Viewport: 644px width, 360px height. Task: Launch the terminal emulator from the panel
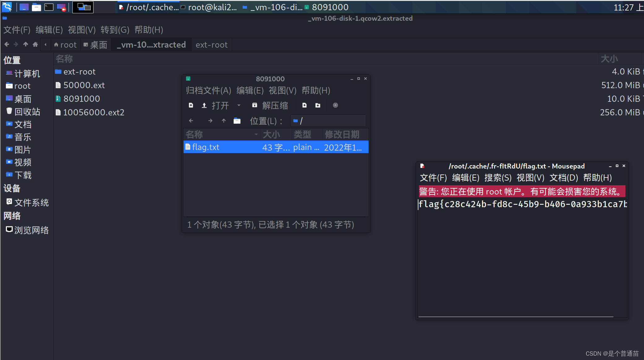click(x=49, y=7)
